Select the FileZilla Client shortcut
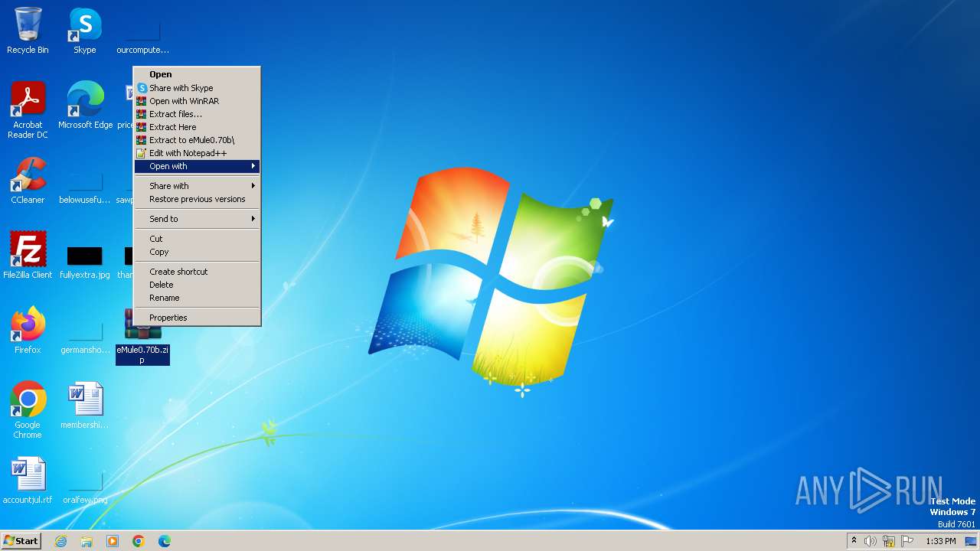The height and width of the screenshot is (551, 980). (28, 256)
